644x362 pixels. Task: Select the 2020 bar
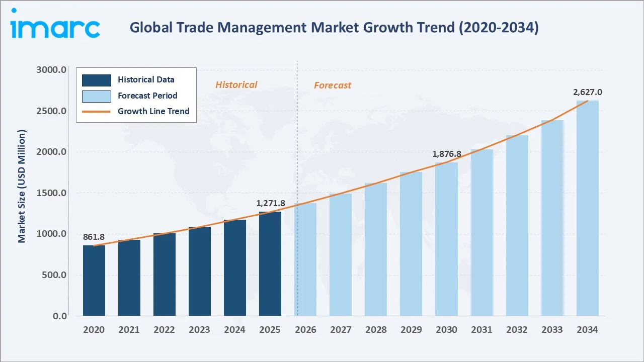pos(94,279)
